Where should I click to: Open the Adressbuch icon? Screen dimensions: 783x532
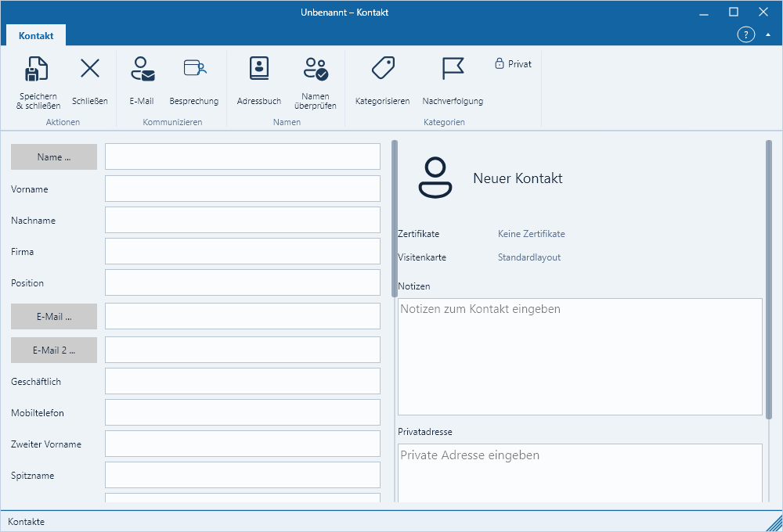point(259,68)
